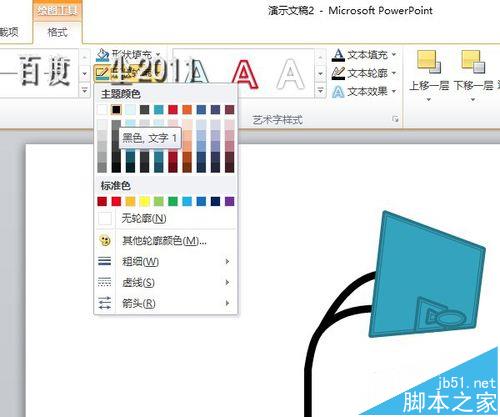
Task: Click the 下移一层 send backward icon
Action: [x=473, y=62]
